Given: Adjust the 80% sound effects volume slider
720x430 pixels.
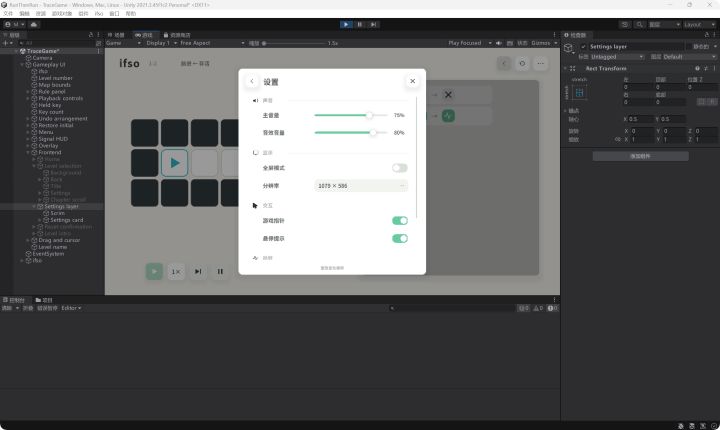Looking at the screenshot, I should 351,133.
